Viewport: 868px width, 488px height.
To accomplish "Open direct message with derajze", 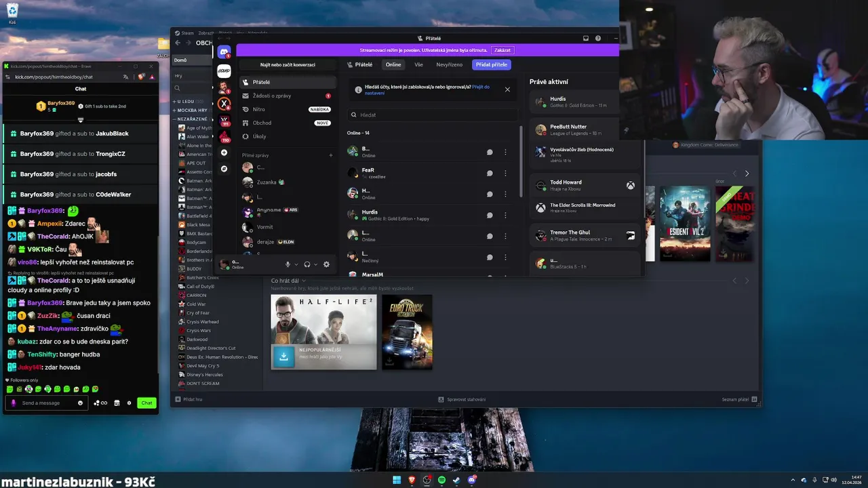I will coord(288,242).
